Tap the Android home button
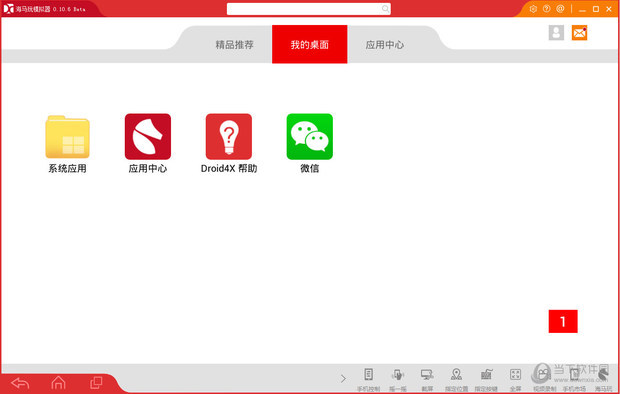This screenshot has width=620, height=394. click(58, 383)
